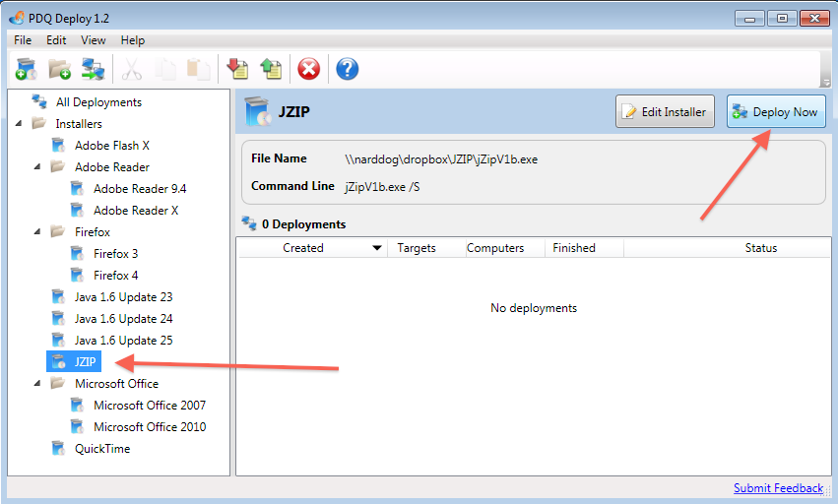Collapse the Installers tree node

pyautogui.click(x=19, y=123)
